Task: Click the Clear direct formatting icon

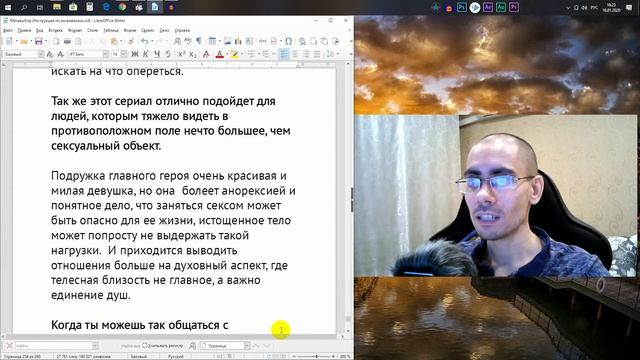Action: (207, 54)
